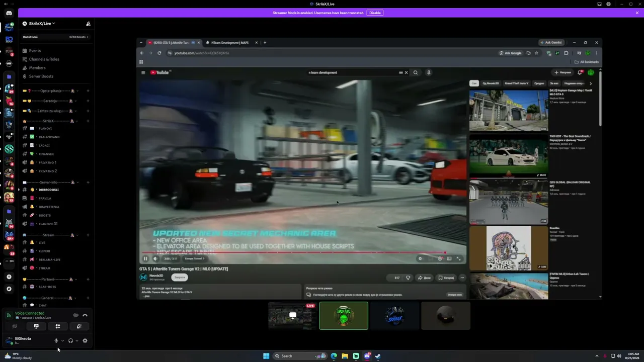Viewport: 644px width, 362px height.
Task: Open Discord direct messages home icon
Action: coord(9,13)
